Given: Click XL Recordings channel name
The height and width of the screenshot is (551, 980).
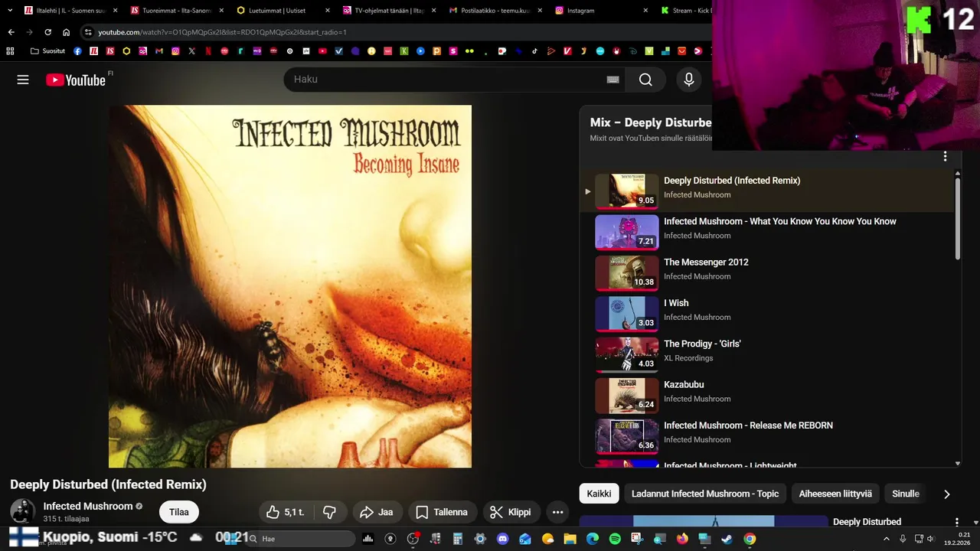Looking at the screenshot, I should click(x=688, y=358).
